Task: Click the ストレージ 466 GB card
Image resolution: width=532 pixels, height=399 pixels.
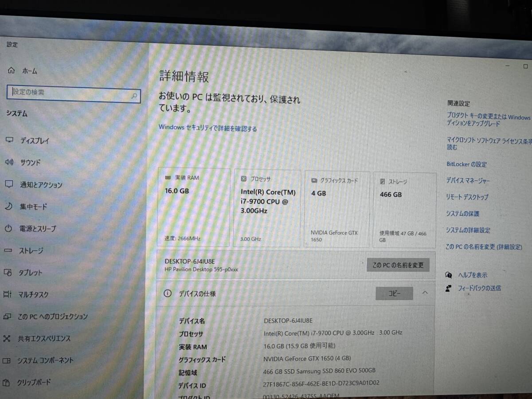Action: (405, 210)
